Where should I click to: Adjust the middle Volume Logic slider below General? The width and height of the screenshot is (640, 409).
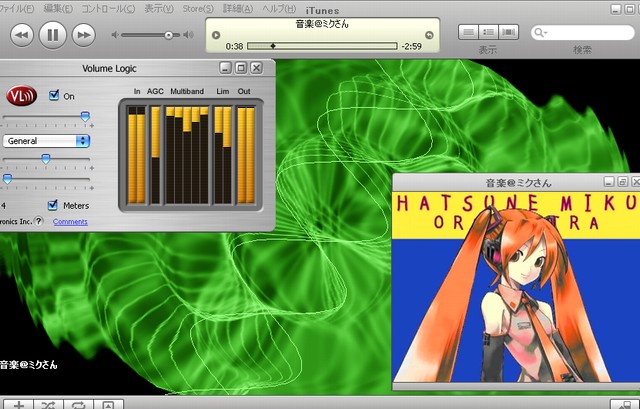[46, 159]
